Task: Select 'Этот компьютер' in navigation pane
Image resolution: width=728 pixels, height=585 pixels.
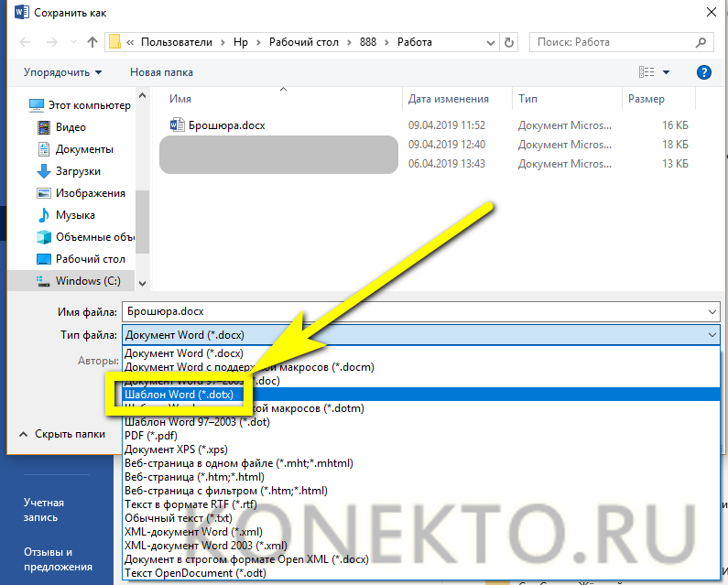Action: (80, 105)
